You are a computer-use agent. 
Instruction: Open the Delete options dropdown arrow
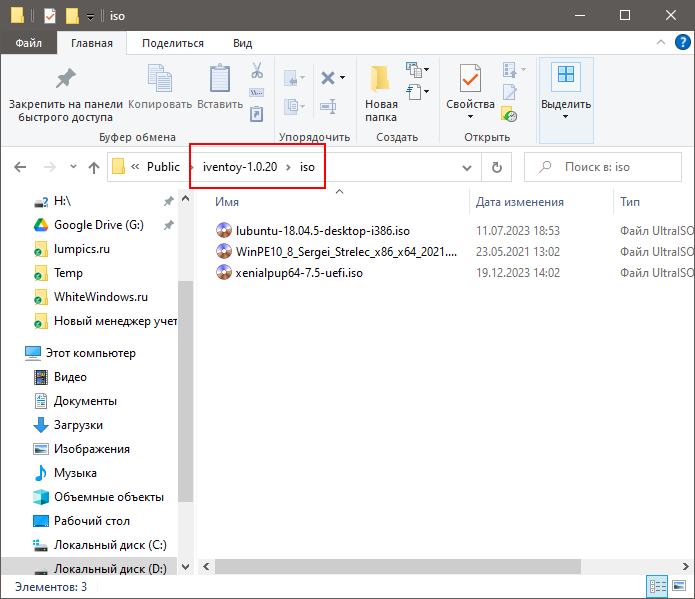click(x=343, y=78)
